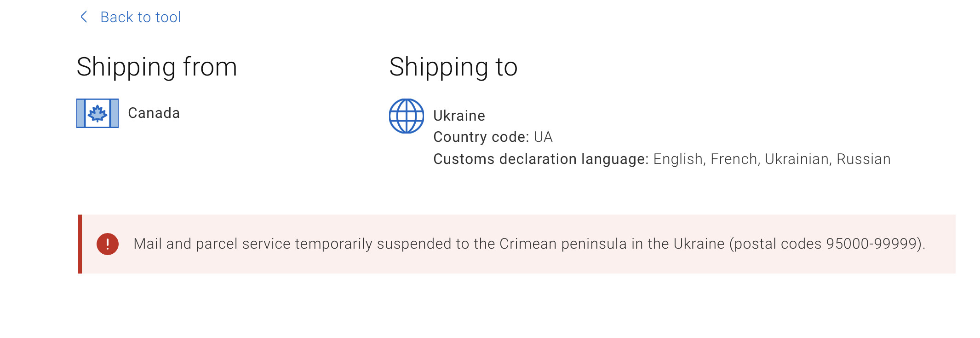This screenshot has height=338, width=980.
Task: Select the Ukraine destination name
Action: (459, 116)
